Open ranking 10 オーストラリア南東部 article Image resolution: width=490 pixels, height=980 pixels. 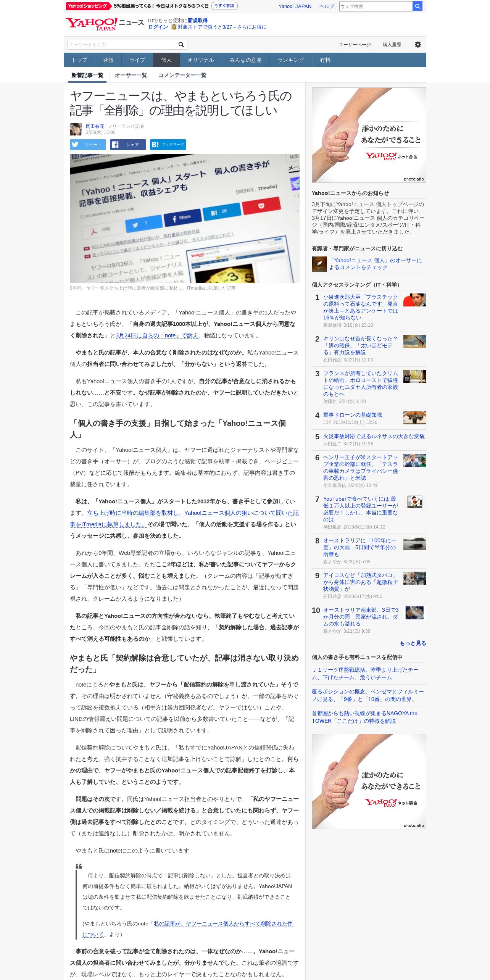(361, 617)
